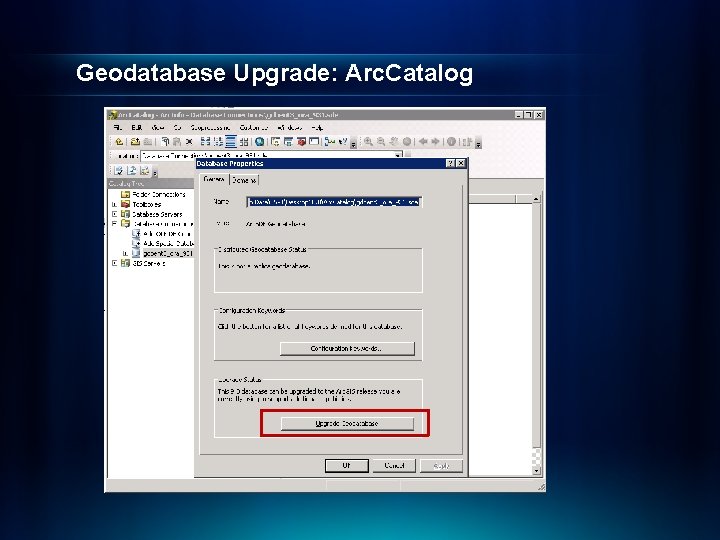
Task: Open the Help menu
Action: tap(317, 128)
